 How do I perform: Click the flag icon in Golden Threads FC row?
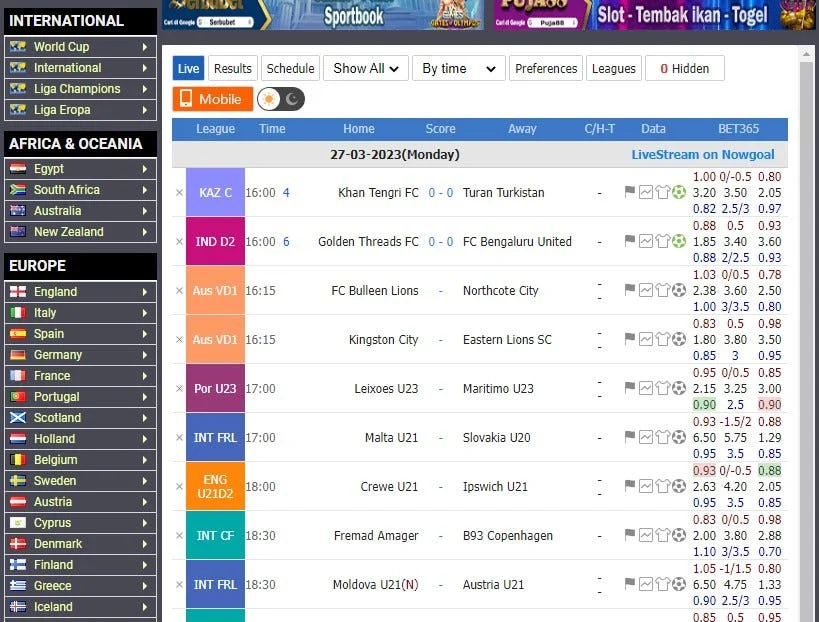pyautogui.click(x=629, y=241)
